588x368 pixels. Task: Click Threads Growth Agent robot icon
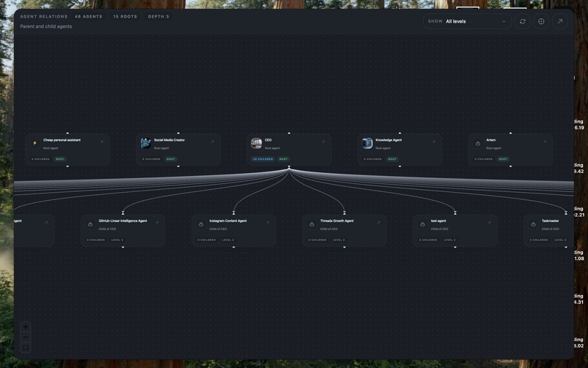click(312, 224)
